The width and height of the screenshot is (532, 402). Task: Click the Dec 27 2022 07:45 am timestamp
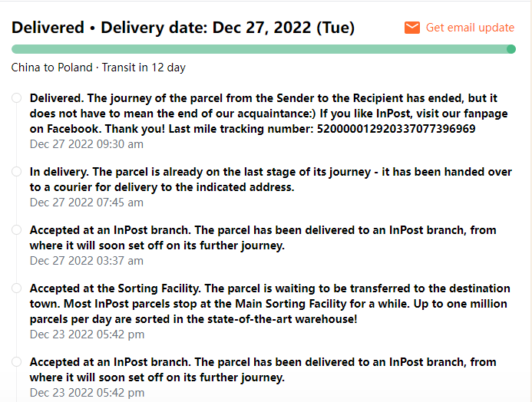pos(87,203)
